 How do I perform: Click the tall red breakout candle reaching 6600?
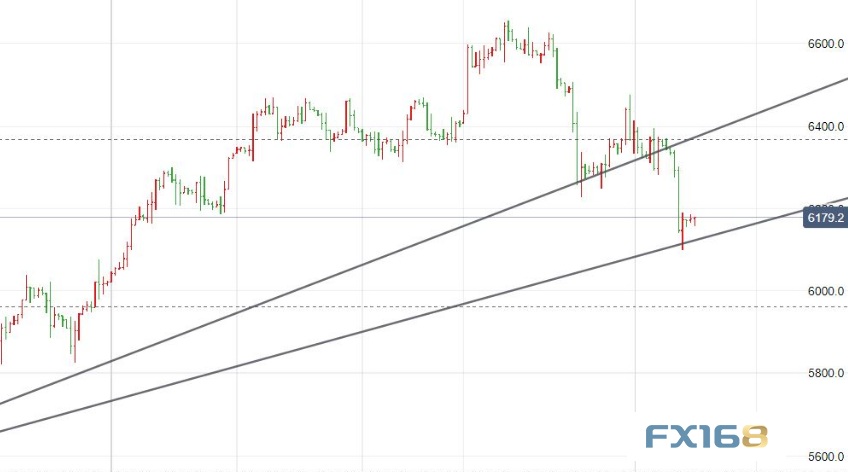coord(467,79)
